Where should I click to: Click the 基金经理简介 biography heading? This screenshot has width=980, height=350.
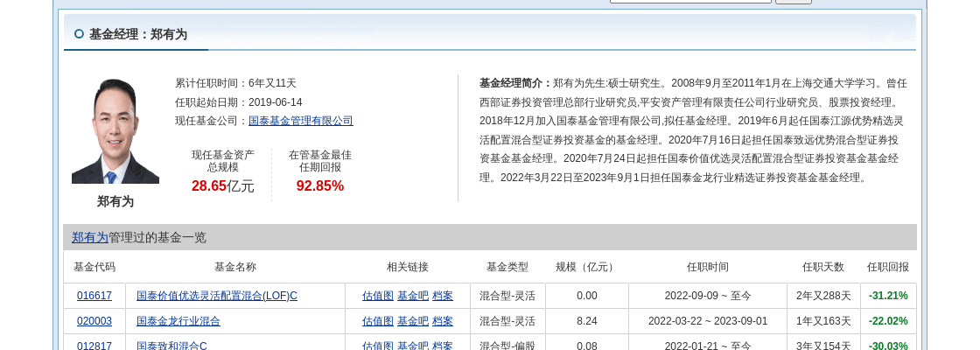515,83
